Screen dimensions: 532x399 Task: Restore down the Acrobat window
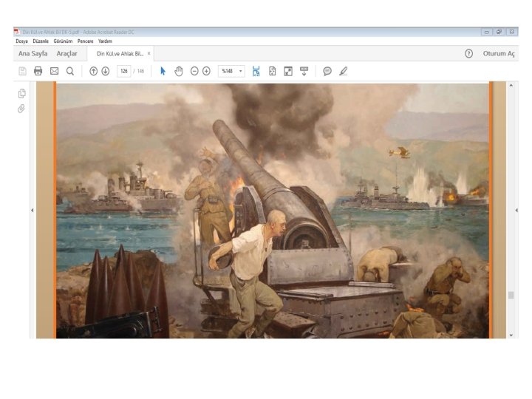499,32
